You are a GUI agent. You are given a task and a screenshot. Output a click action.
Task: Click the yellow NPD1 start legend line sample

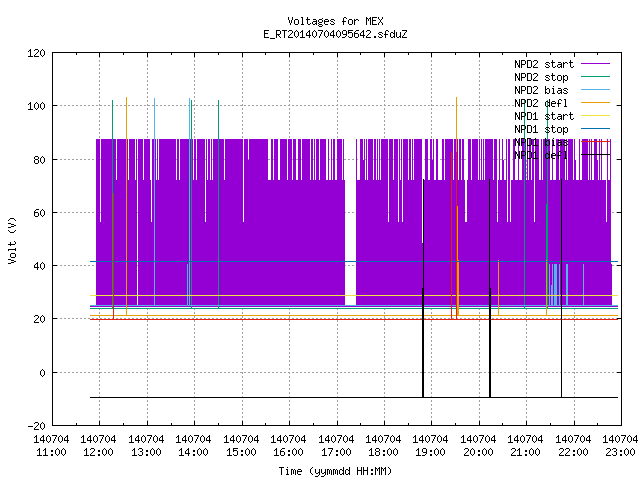(596, 116)
